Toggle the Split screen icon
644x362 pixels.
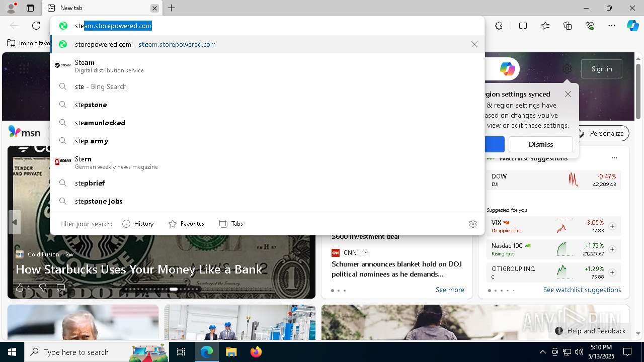(x=523, y=26)
